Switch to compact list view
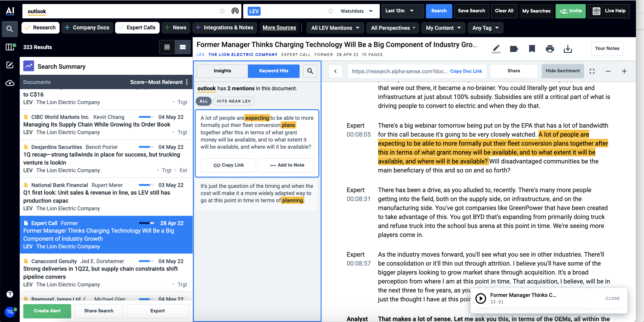The height and width of the screenshot is (322, 644). click(x=167, y=47)
